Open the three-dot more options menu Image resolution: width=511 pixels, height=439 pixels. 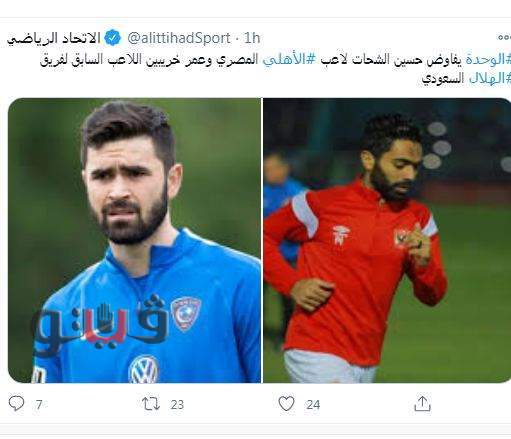(504, 37)
